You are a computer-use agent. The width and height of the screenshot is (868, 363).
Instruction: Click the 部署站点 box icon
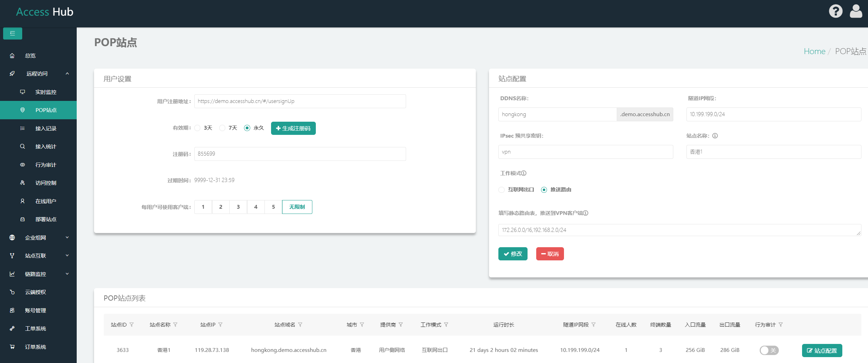[23, 219]
